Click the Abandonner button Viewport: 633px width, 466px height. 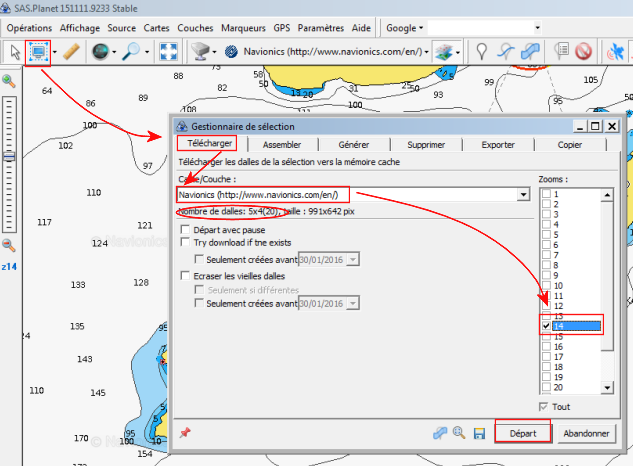(x=586, y=433)
